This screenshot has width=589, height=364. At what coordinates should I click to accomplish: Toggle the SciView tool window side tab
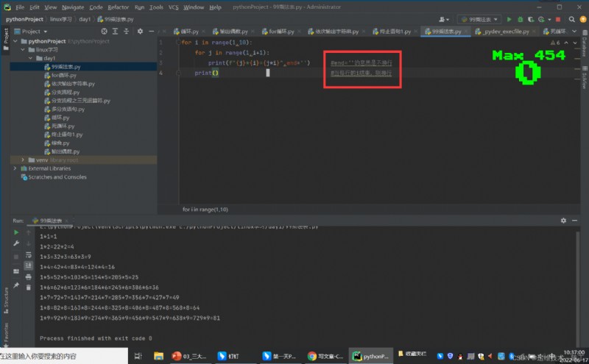click(585, 77)
